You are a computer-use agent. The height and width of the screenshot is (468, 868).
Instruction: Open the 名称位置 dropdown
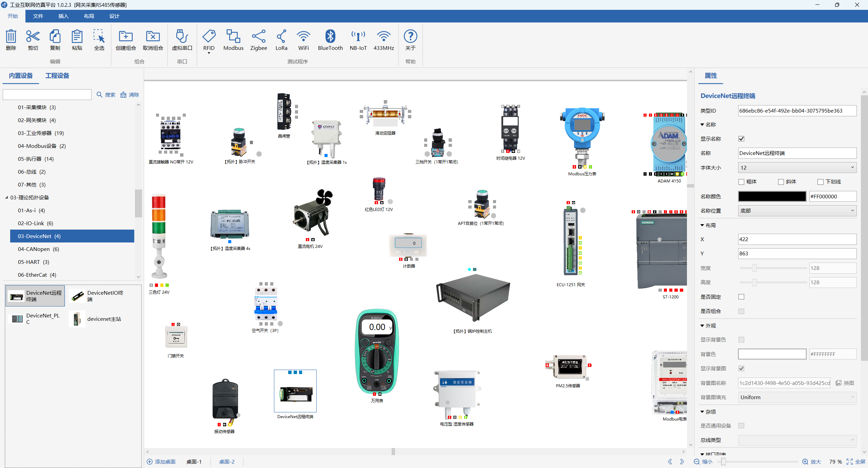tap(797, 211)
